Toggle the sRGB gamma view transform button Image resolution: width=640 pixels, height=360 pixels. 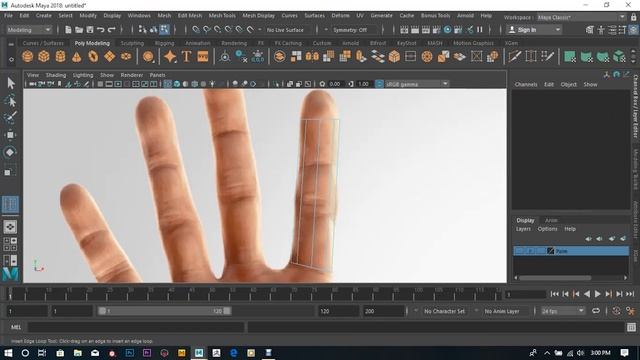pyautogui.click(x=379, y=84)
